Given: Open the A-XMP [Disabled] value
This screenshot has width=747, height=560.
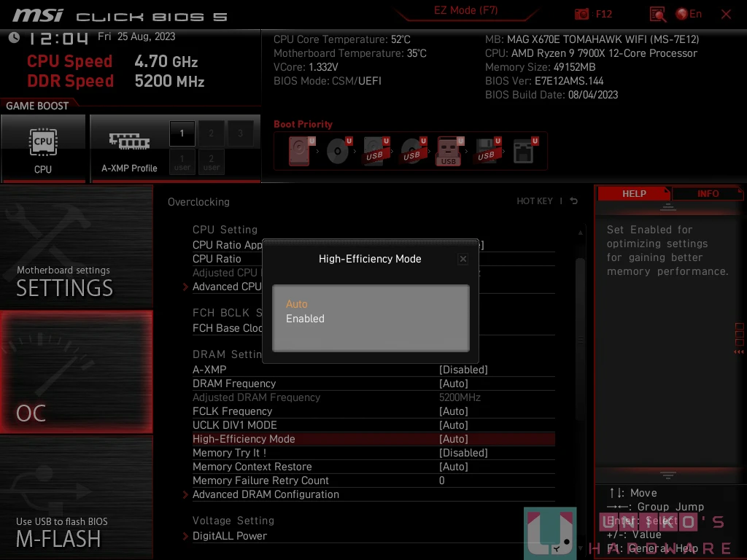Looking at the screenshot, I should pos(463,370).
